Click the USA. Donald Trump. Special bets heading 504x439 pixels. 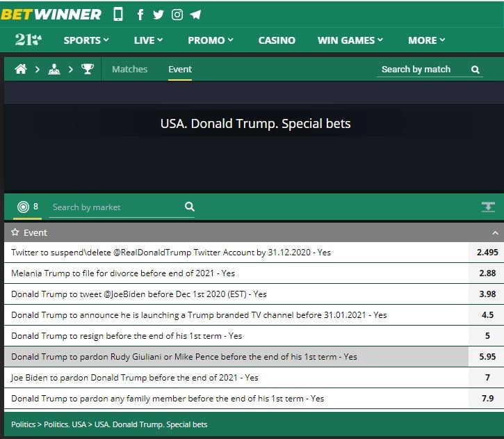point(256,124)
